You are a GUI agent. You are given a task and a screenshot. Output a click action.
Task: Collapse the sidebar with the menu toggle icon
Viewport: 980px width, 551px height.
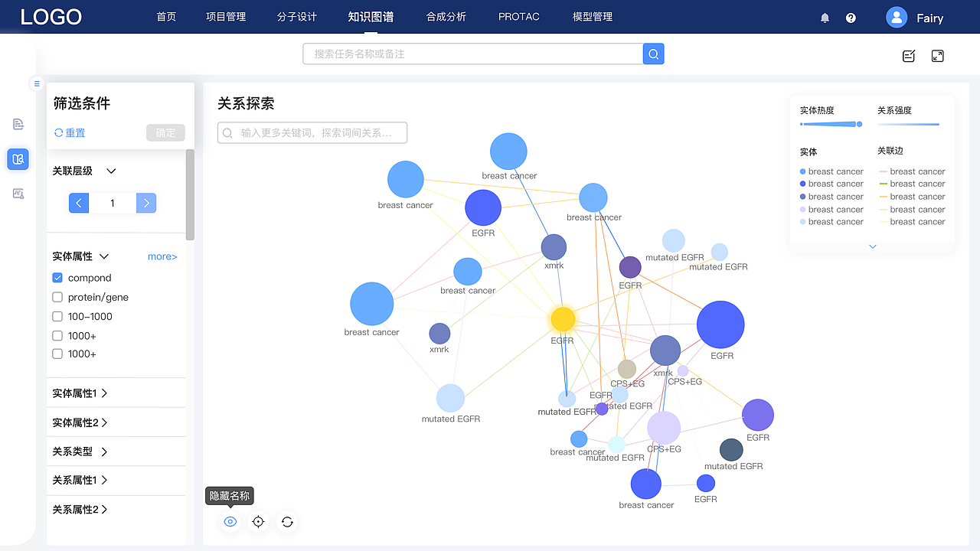37,83
